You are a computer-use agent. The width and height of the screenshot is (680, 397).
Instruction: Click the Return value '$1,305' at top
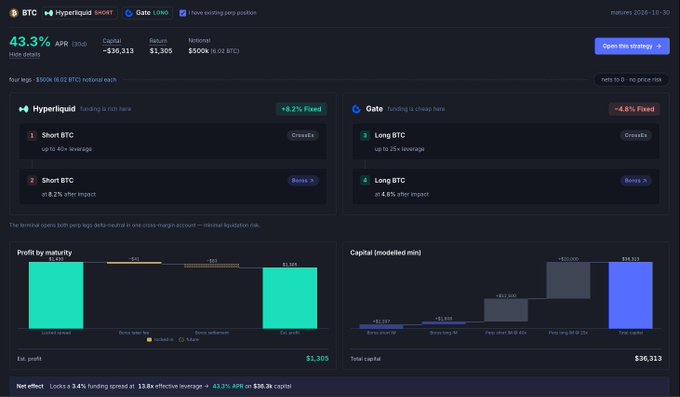tap(161, 51)
